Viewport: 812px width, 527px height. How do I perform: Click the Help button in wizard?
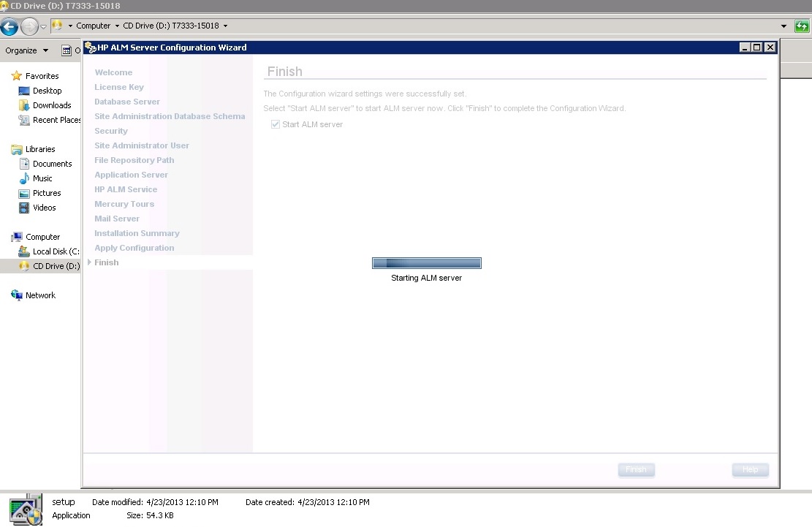point(750,469)
